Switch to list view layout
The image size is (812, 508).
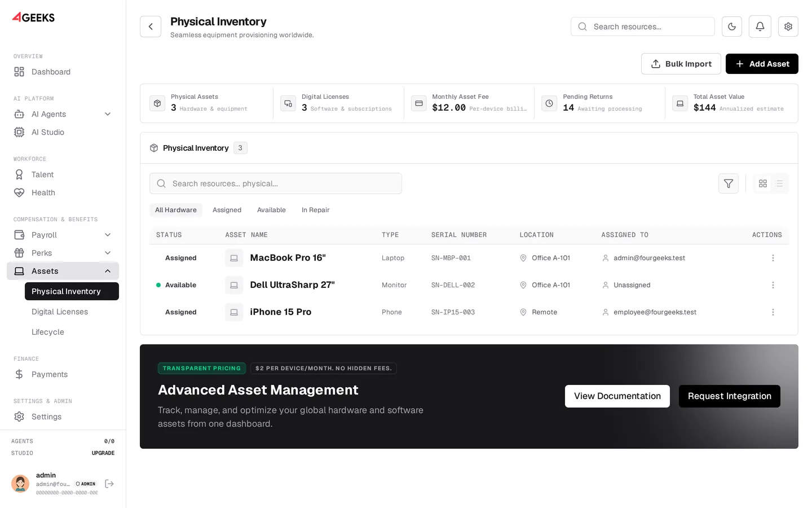click(x=779, y=183)
